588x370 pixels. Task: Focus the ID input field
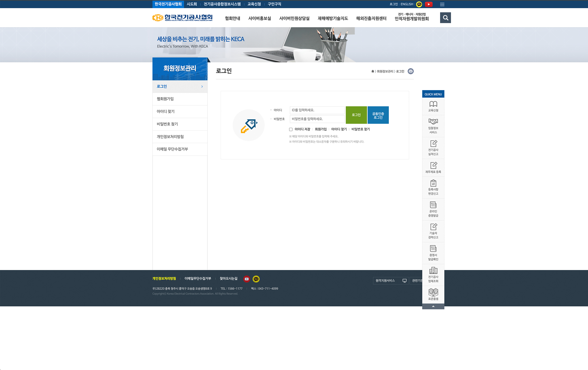(x=317, y=110)
